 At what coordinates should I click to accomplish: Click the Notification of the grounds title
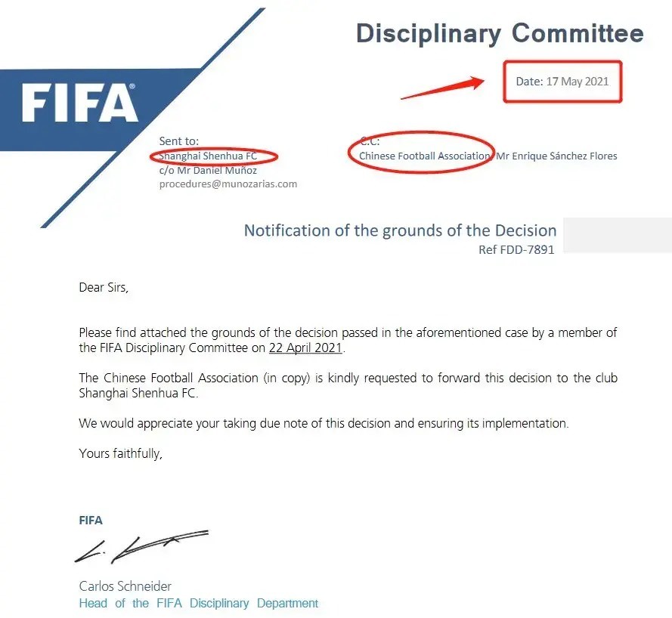click(401, 230)
